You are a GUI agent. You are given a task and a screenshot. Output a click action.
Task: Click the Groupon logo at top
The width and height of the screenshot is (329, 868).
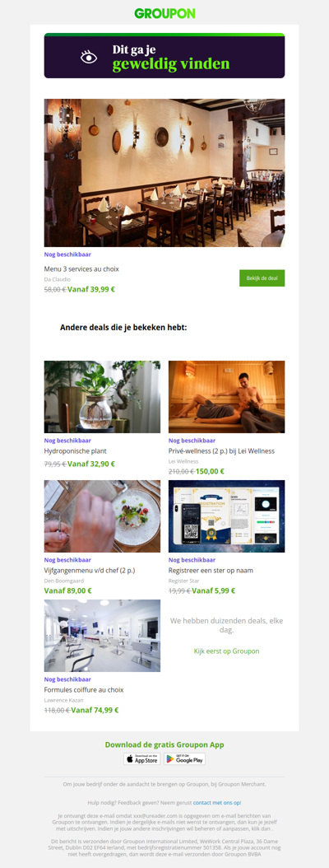[x=164, y=13]
